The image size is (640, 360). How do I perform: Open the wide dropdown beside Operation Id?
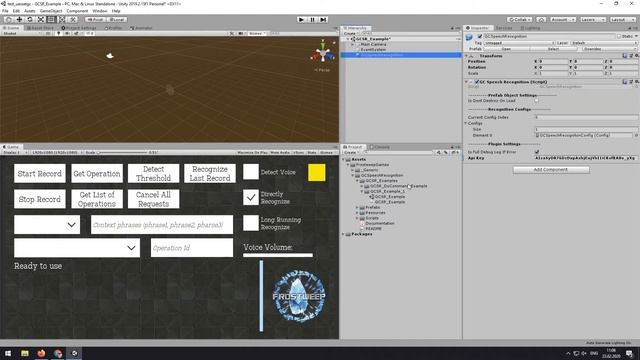tap(77, 248)
